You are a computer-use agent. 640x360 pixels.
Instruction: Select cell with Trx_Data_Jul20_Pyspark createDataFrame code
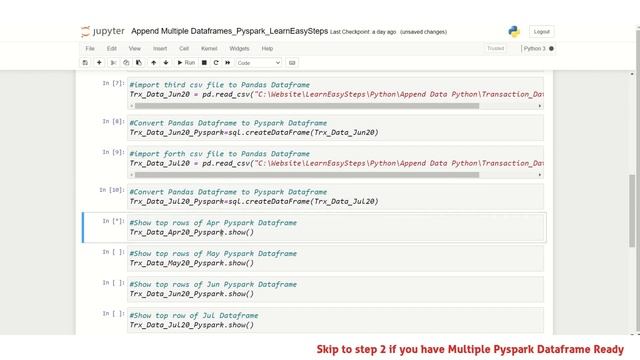click(336, 197)
